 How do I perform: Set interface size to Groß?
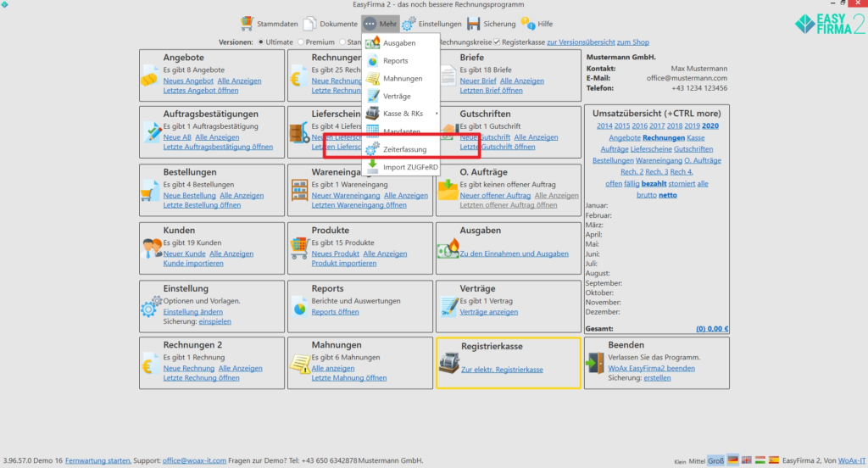click(x=715, y=461)
